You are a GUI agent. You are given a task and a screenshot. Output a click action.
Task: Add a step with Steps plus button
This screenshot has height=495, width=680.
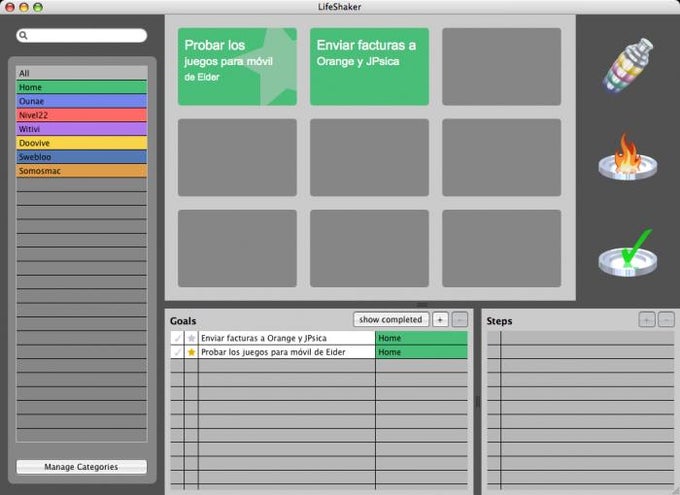(x=647, y=320)
